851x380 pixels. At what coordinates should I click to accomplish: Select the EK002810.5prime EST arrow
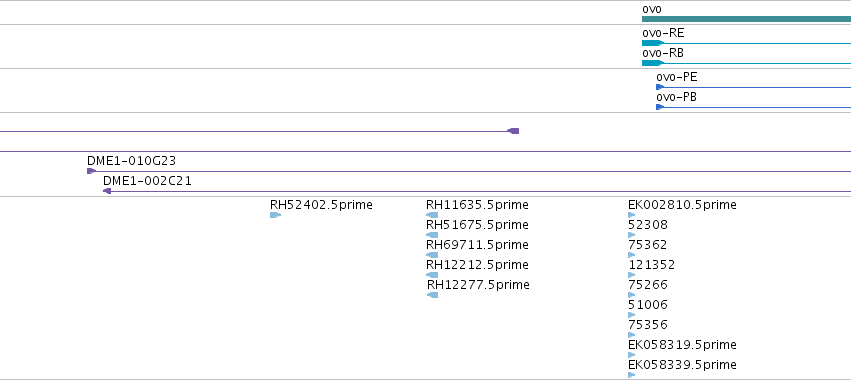point(632,215)
